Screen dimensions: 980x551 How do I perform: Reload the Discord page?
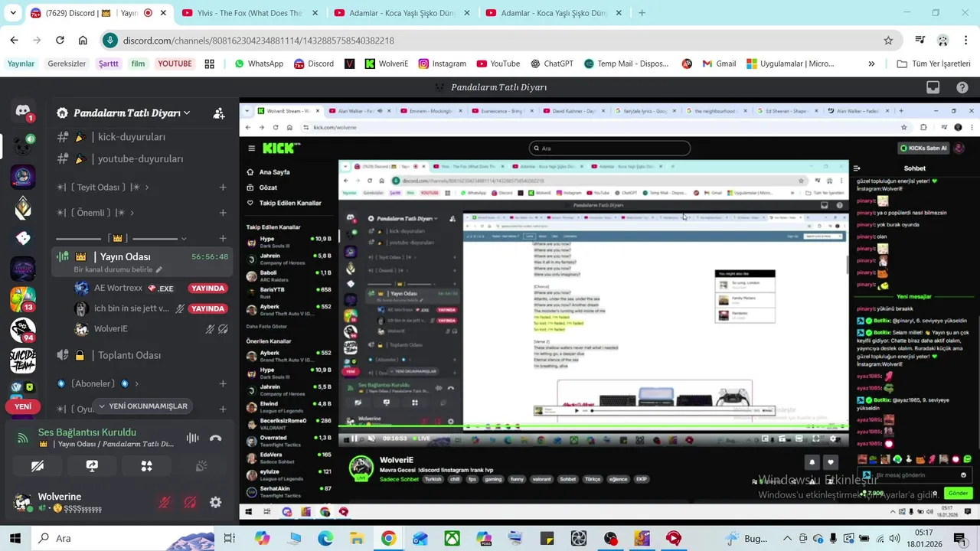tap(60, 41)
